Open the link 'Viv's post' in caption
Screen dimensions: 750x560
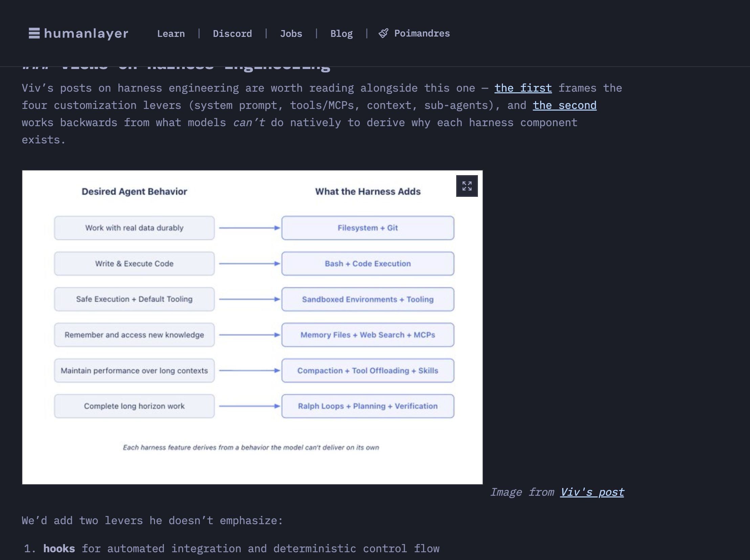(592, 492)
